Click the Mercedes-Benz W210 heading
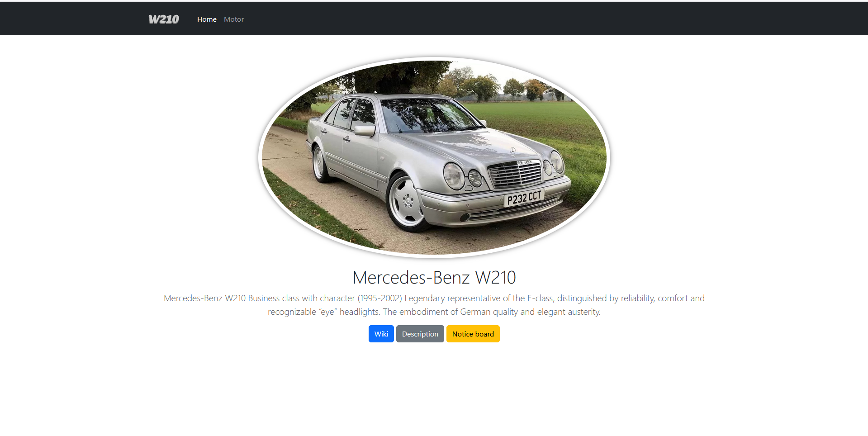868x436 pixels. (434, 277)
